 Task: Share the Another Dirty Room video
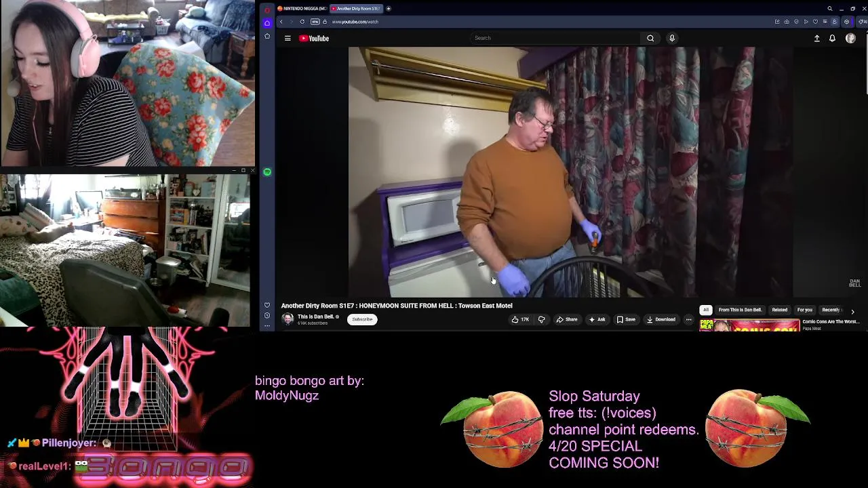pos(567,319)
